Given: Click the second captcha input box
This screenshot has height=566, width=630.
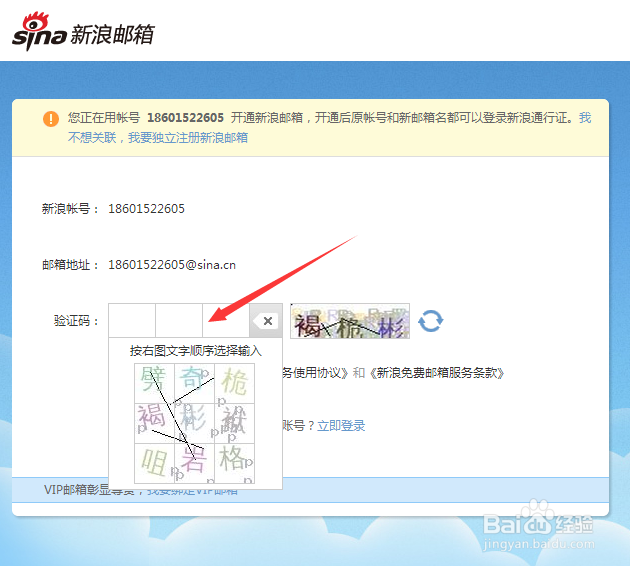Looking at the screenshot, I should point(179,321).
